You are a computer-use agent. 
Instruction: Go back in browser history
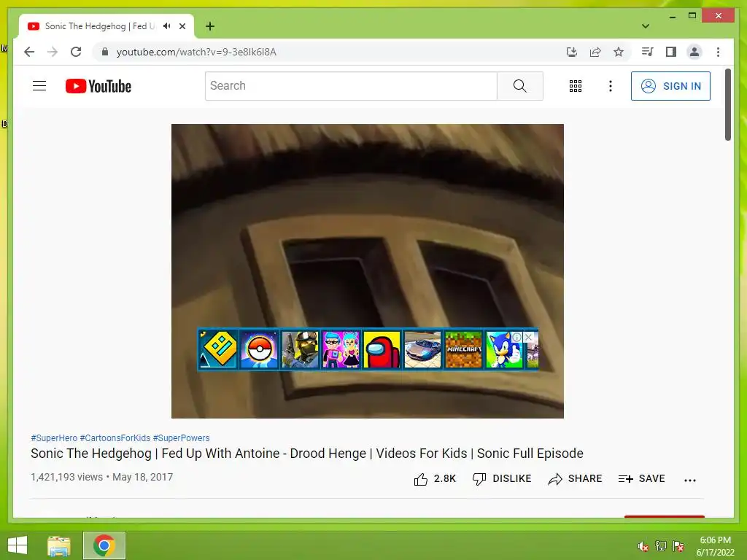(29, 52)
